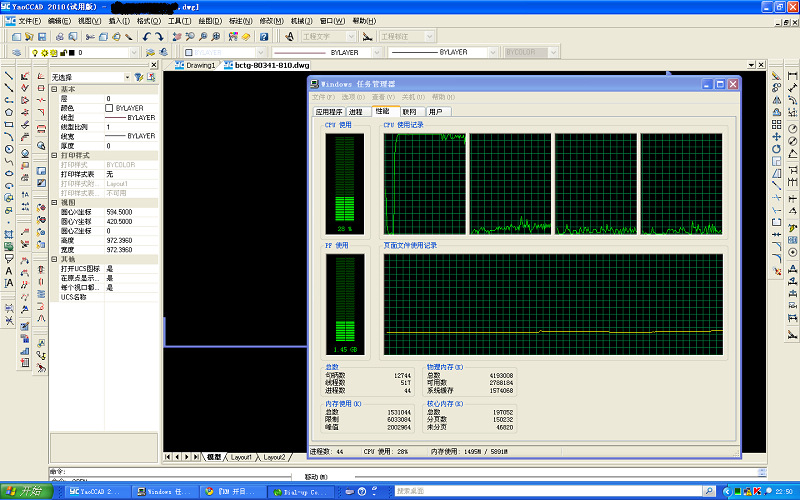The image size is (800, 500).
Task: Click the Cut scissors icon
Action: coord(90,37)
